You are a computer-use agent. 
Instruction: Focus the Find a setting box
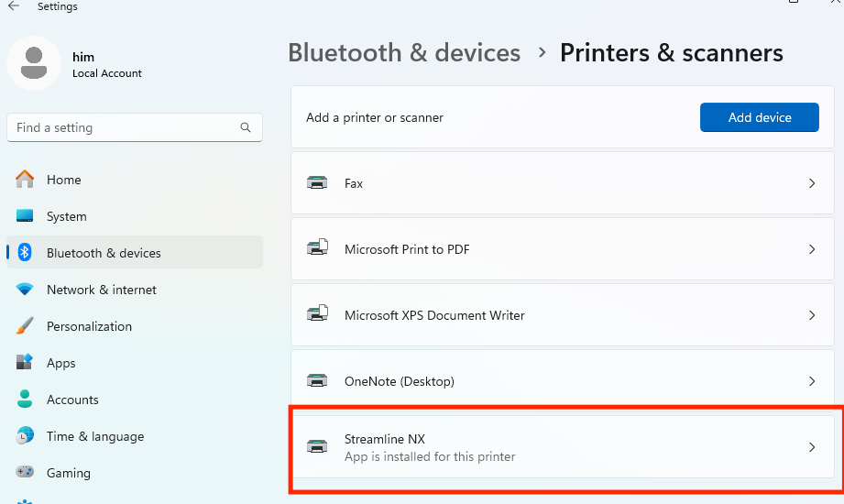point(124,127)
